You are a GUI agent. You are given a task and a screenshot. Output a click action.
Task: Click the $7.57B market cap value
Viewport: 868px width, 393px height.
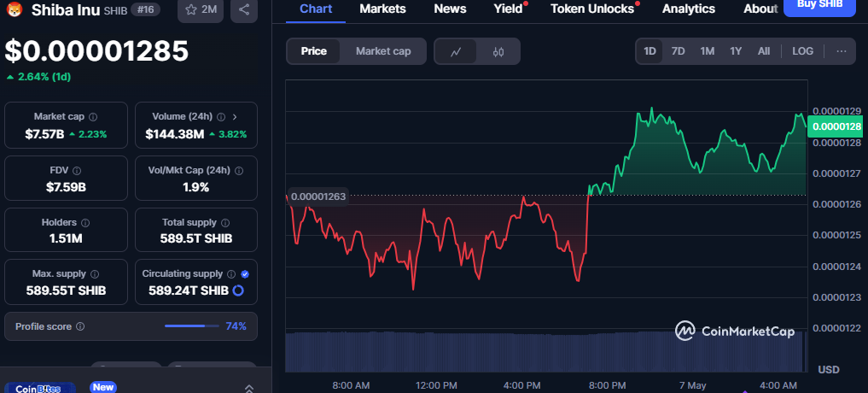(x=44, y=134)
